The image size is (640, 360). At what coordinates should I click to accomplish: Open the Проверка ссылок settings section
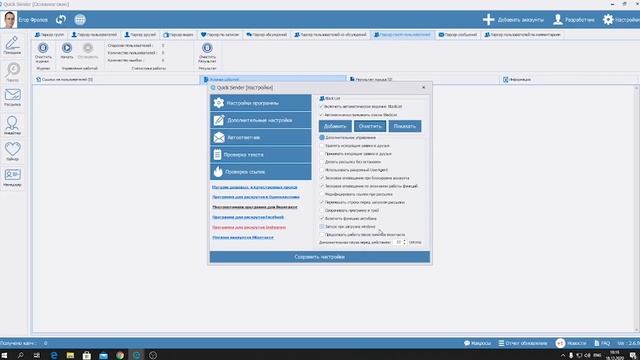tap(261, 171)
